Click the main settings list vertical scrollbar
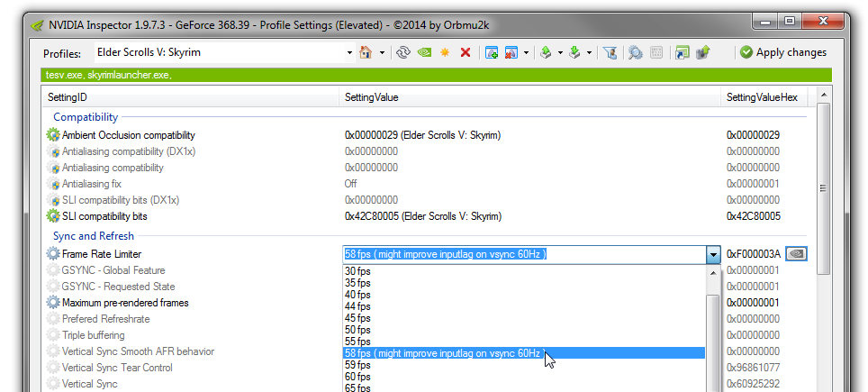The width and height of the screenshot is (868, 392). coord(823,187)
